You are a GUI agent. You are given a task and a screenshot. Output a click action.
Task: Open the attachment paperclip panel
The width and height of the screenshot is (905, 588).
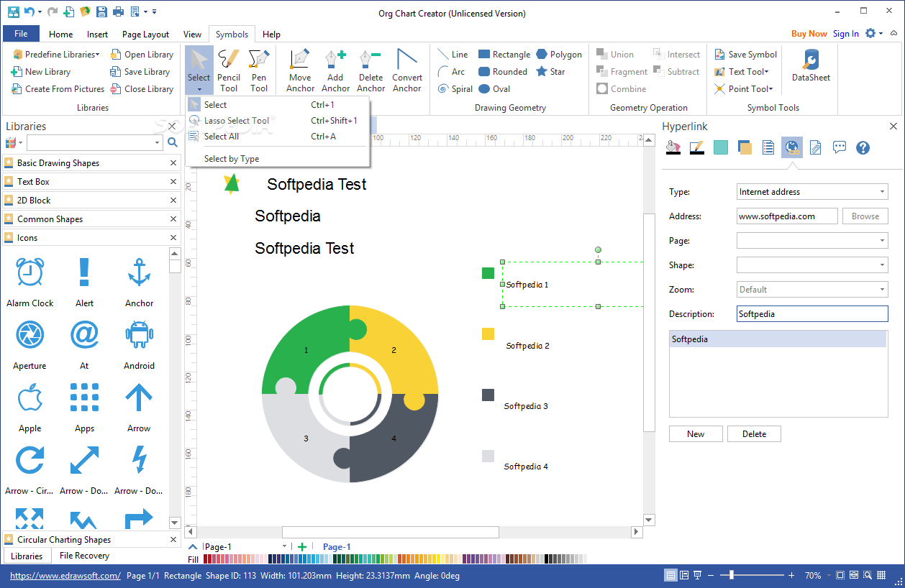pyautogui.click(x=815, y=147)
